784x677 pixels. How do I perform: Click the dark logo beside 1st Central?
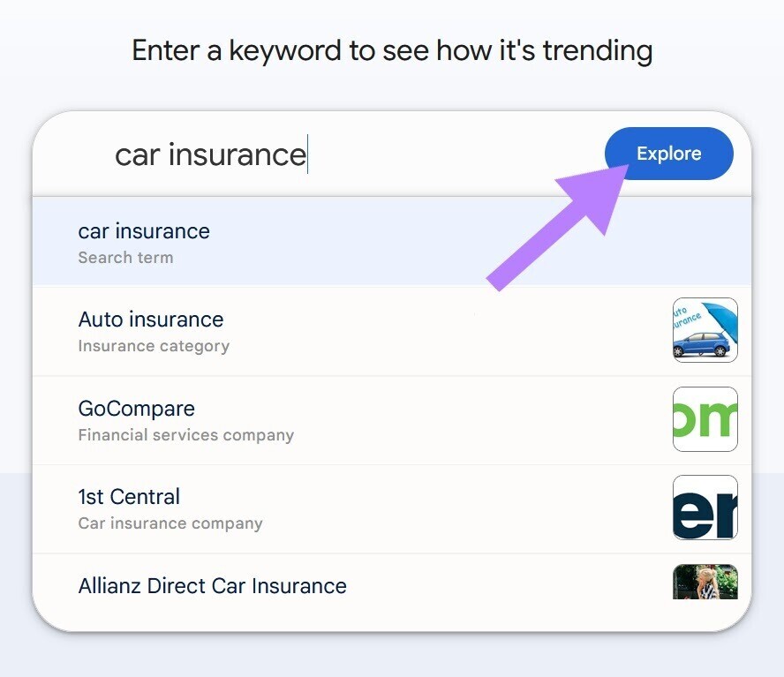705,508
